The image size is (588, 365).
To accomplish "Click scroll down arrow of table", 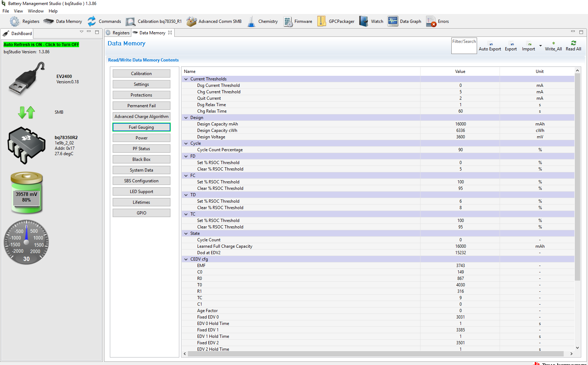I will [577, 347].
